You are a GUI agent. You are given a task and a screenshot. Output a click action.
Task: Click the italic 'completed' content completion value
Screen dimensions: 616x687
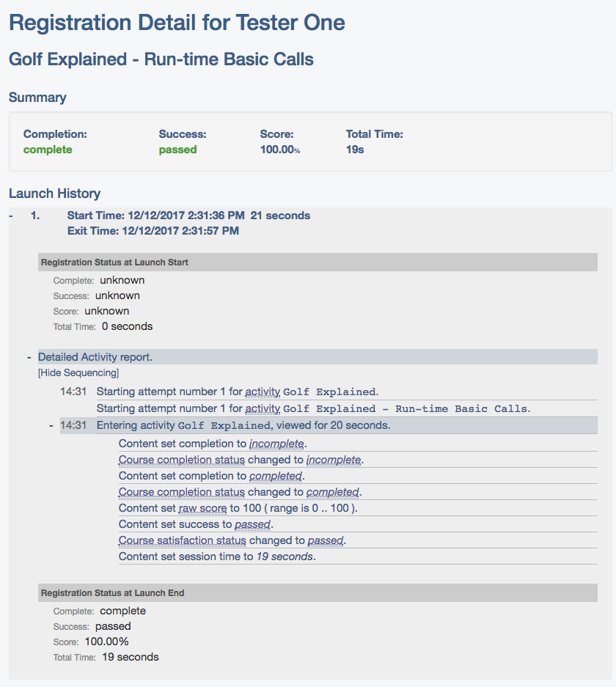click(x=276, y=477)
